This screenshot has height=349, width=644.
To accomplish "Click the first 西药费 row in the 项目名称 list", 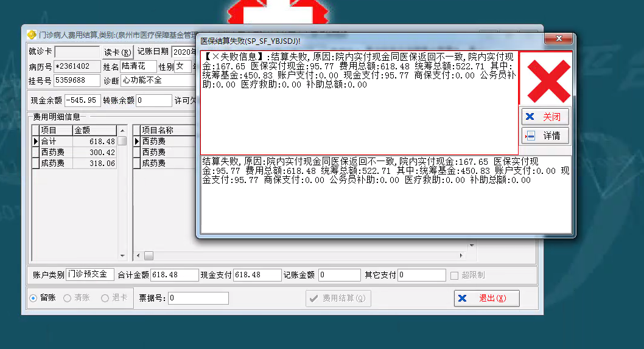I will coord(168,142).
